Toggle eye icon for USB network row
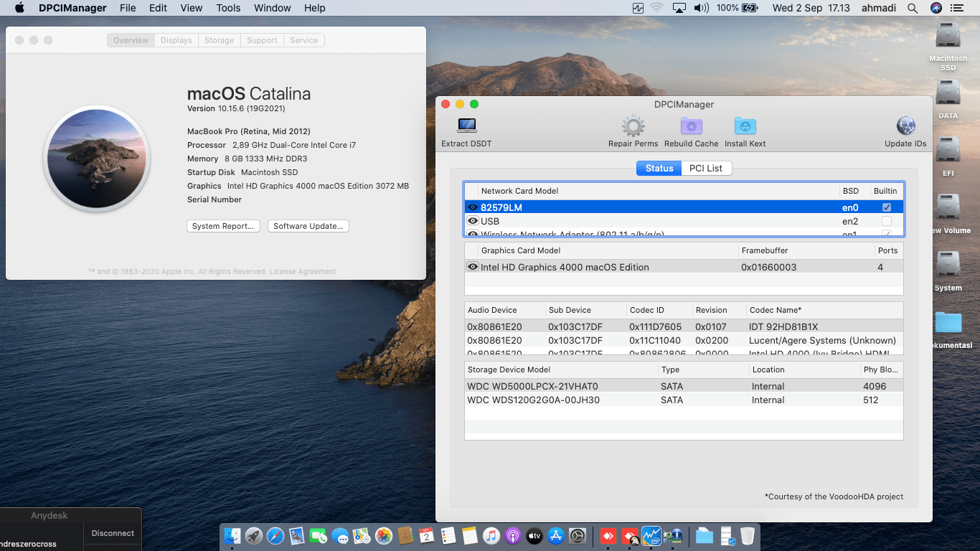 click(473, 221)
